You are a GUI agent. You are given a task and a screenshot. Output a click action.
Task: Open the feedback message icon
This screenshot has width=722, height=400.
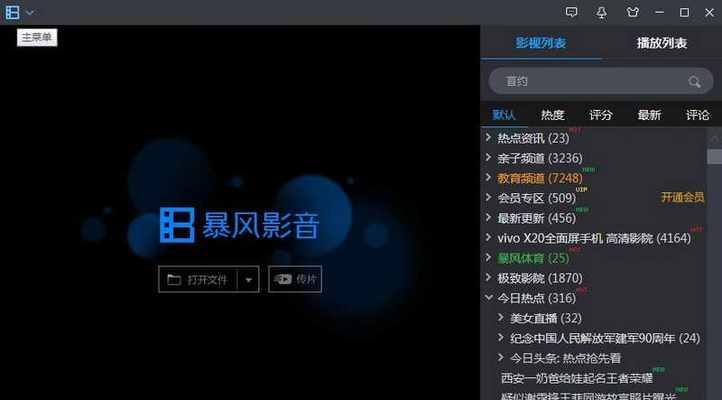pyautogui.click(x=571, y=12)
